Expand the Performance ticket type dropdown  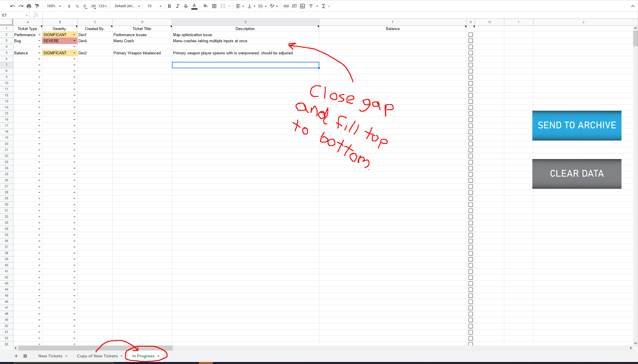[x=39, y=35]
